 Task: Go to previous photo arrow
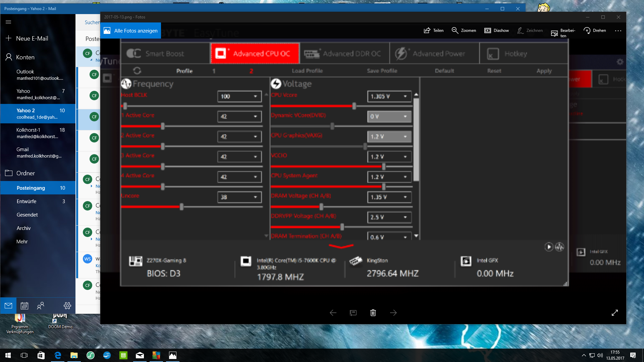click(x=333, y=313)
